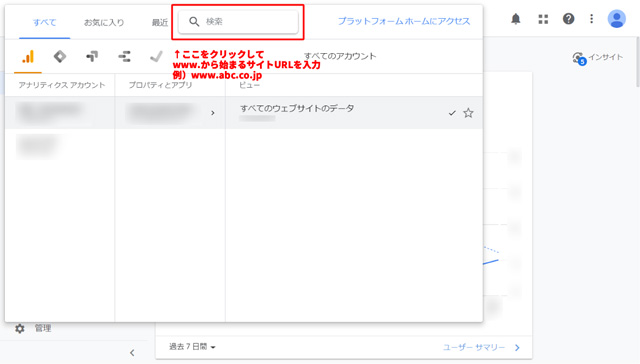
Task: Click the magnifier search icon
Action: pyautogui.click(x=194, y=22)
